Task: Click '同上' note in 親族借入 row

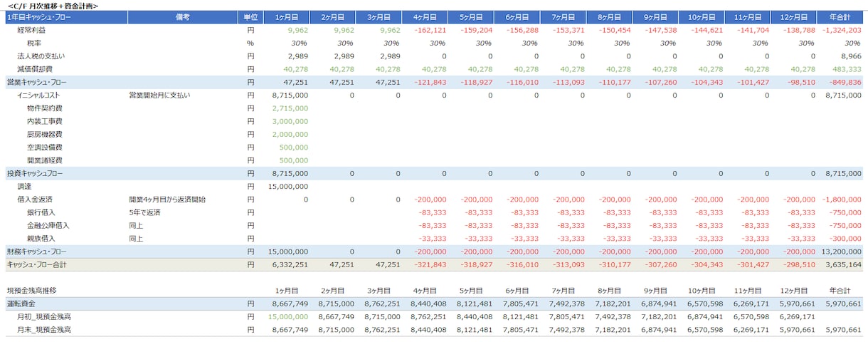Action: (137, 238)
